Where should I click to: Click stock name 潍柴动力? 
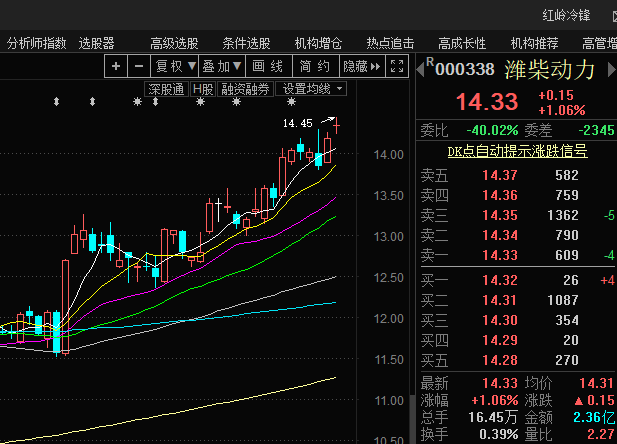coord(550,70)
